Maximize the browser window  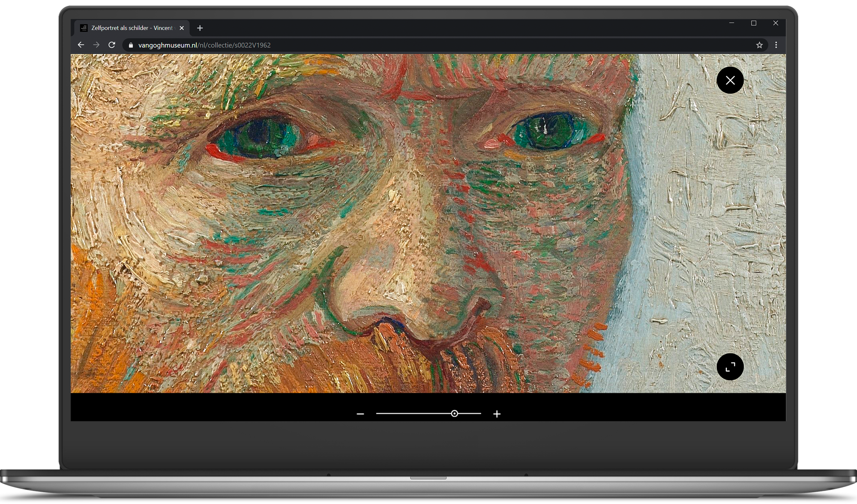pos(753,23)
